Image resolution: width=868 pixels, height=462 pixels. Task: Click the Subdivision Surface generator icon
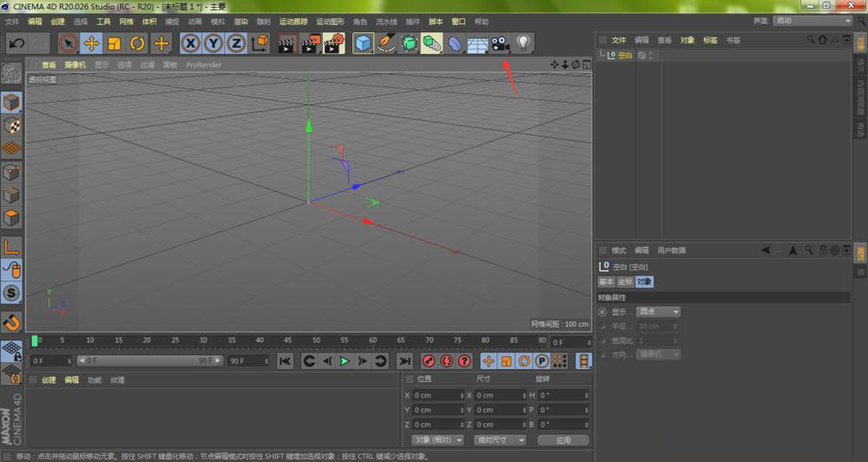coord(409,43)
